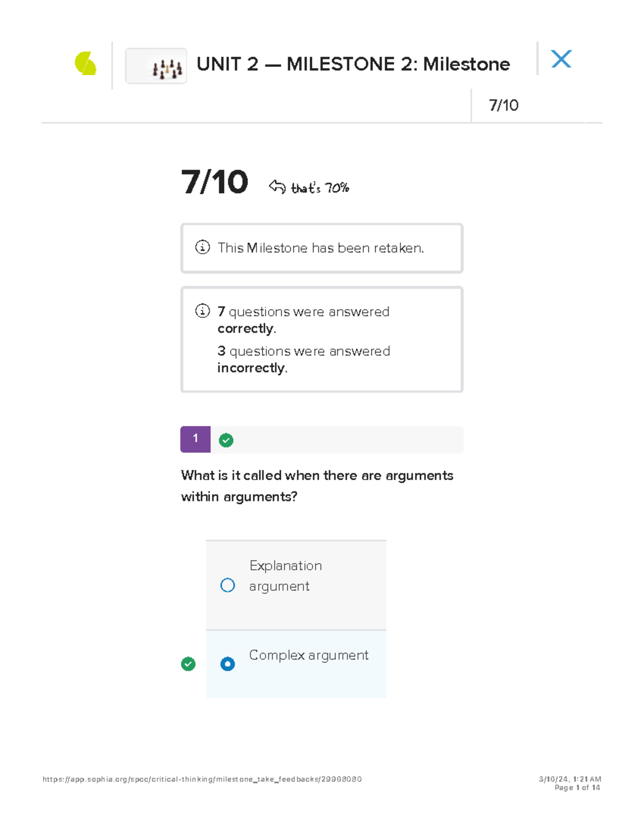Image resolution: width=644 pixels, height=834 pixels.
Task: Click info icon beside "7 questions were answered"
Action: (x=202, y=311)
